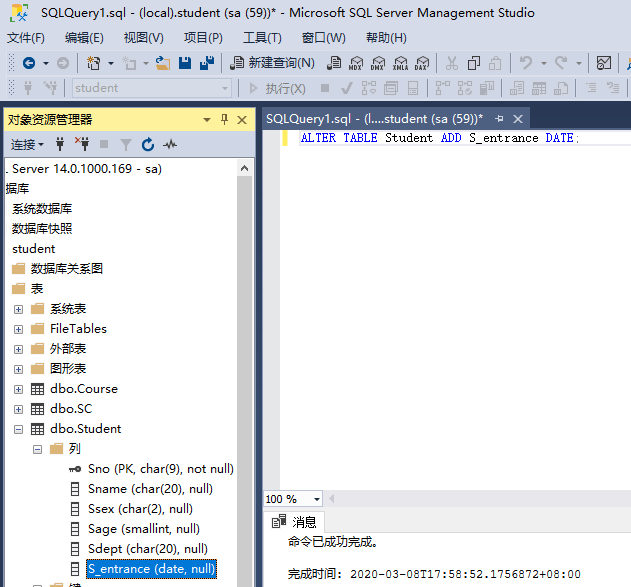Click the stop query square icon
Viewport: 631px width, 587px height.
point(325,88)
